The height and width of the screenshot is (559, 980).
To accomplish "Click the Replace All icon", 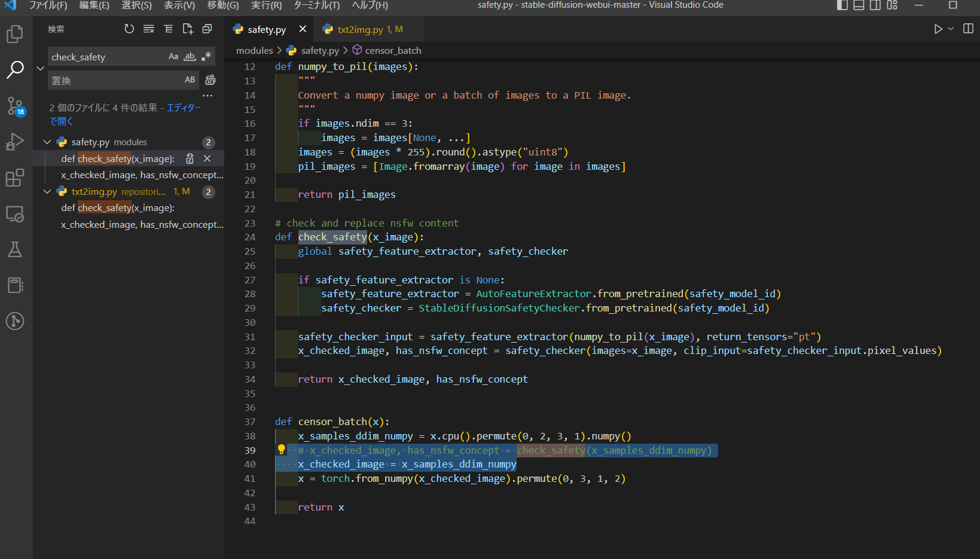I will coord(210,80).
